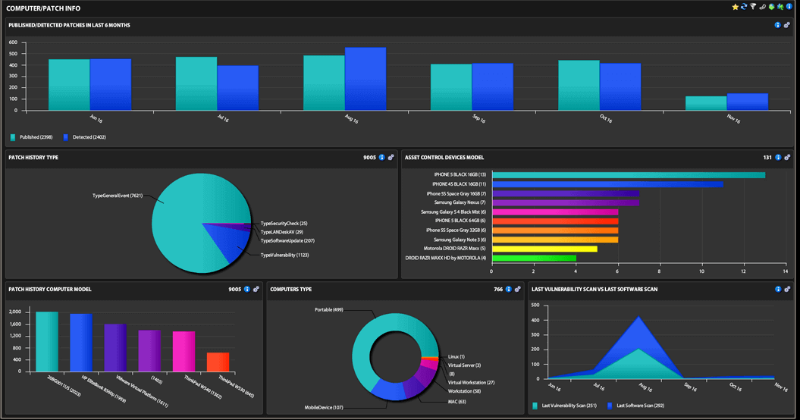The width and height of the screenshot is (800, 420).
Task: Click the Computers Type total 766
Action: coord(498,289)
